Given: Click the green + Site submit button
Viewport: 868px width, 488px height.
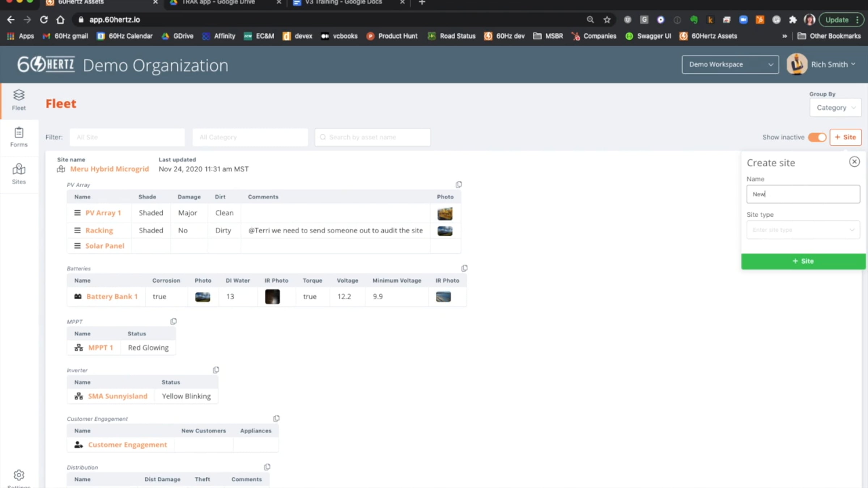Looking at the screenshot, I should pyautogui.click(x=803, y=261).
